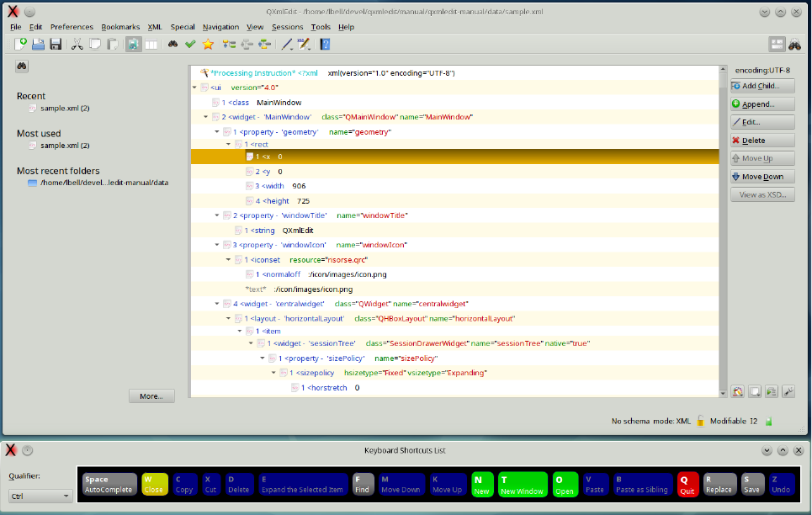This screenshot has height=515, width=812.
Task: Click the New document toolbar icon
Action: tap(21, 44)
